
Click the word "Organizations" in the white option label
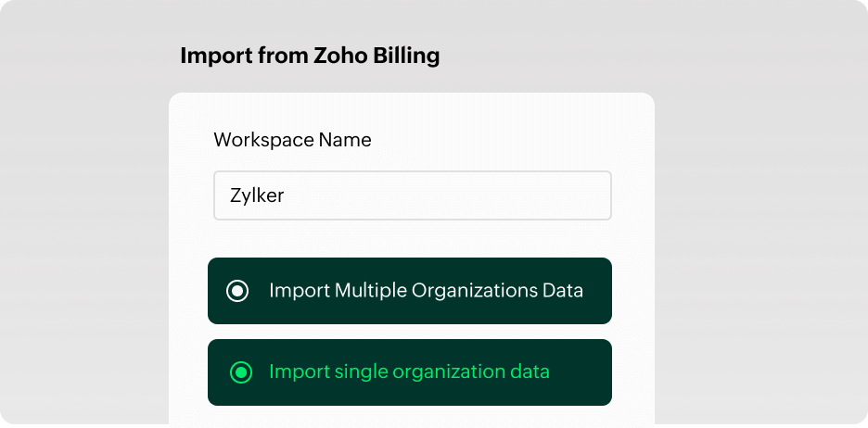point(473,291)
